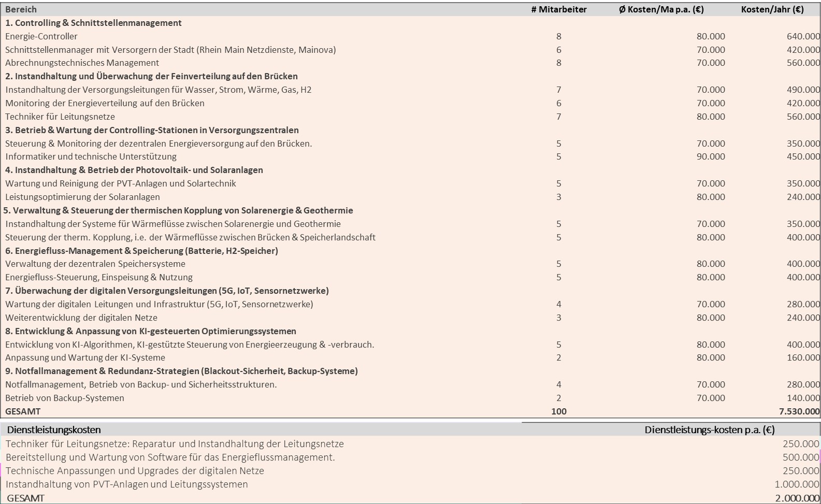Select the total employees cell 100
The width and height of the screenshot is (821, 504).
[x=559, y=411]
